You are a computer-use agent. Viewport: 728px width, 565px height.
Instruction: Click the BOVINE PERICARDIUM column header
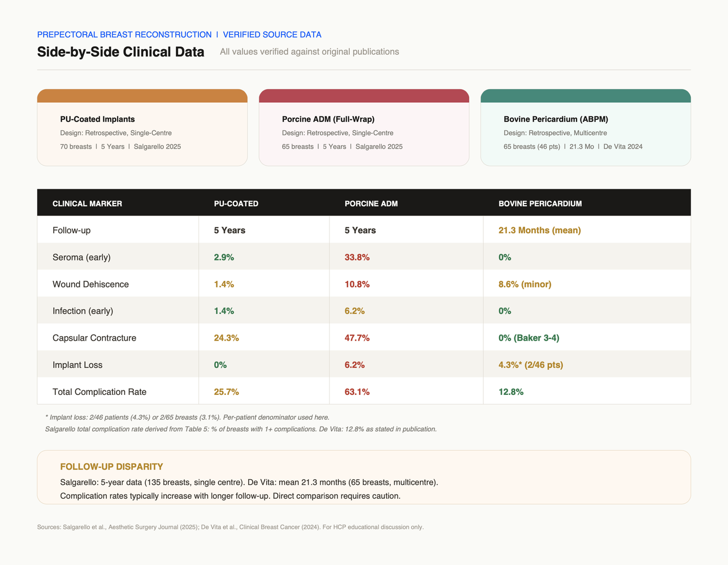pyautogui.click(x=540, y=203)
